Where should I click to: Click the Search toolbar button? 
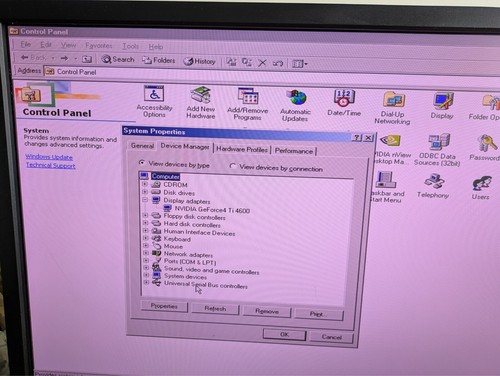click(x=118, y=59)
